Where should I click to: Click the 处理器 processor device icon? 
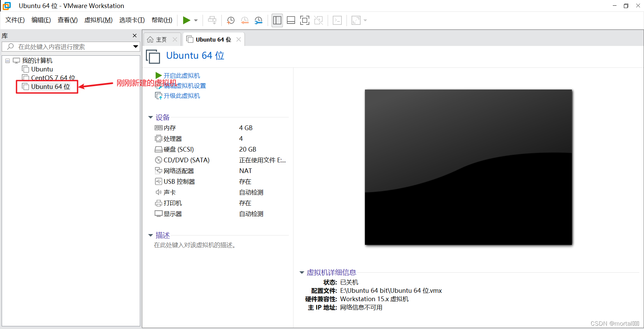158,139
